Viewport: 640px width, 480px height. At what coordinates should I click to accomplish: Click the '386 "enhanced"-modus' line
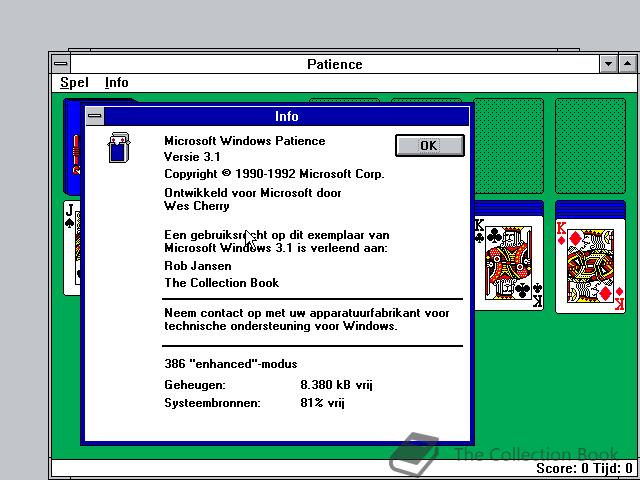[231, 364]
